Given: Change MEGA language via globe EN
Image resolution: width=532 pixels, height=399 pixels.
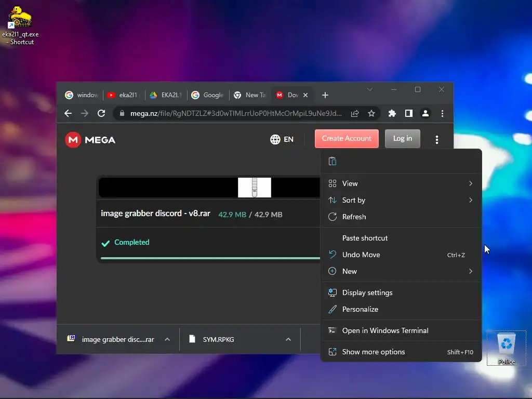Looking at the screenshot, I should [282, 139].
